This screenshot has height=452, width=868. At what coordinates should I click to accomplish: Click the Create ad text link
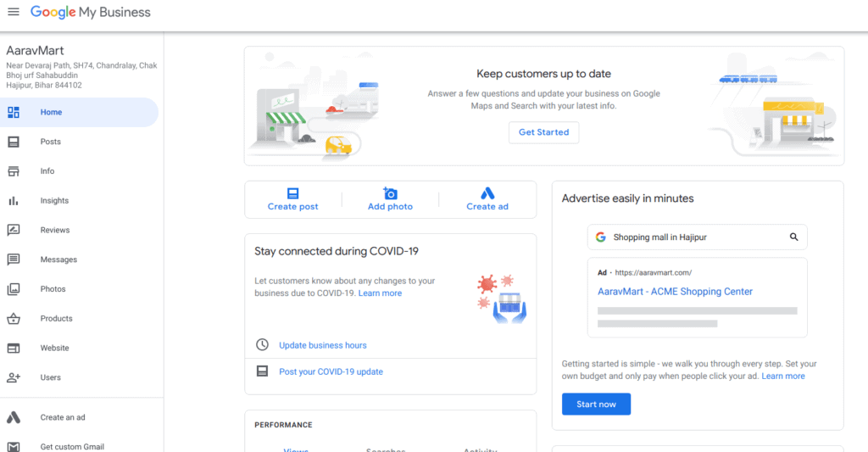[x=487, y=207]
